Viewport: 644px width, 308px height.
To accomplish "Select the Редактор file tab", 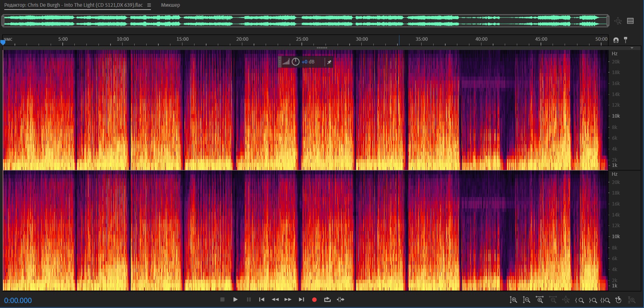I will (73, 5).
